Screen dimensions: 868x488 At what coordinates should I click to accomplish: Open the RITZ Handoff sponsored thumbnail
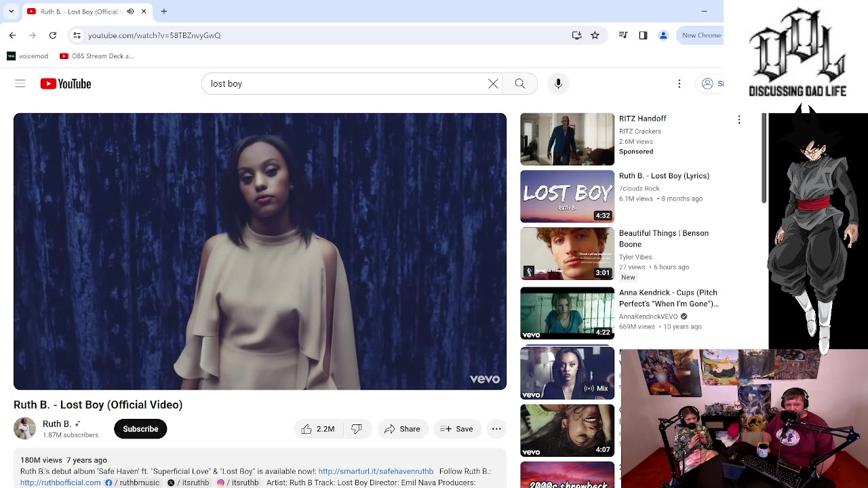(567, 139)
